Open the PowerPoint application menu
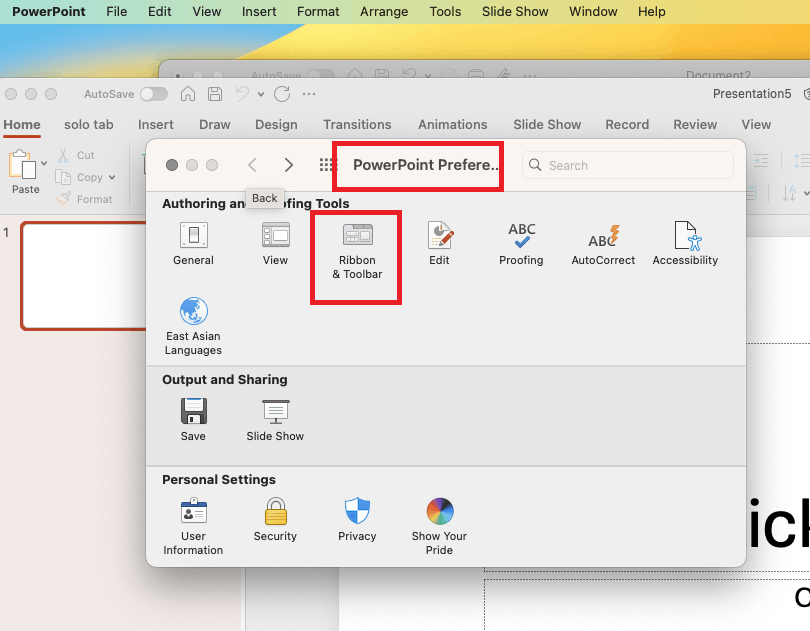The image size is (810, 631). 49,11
